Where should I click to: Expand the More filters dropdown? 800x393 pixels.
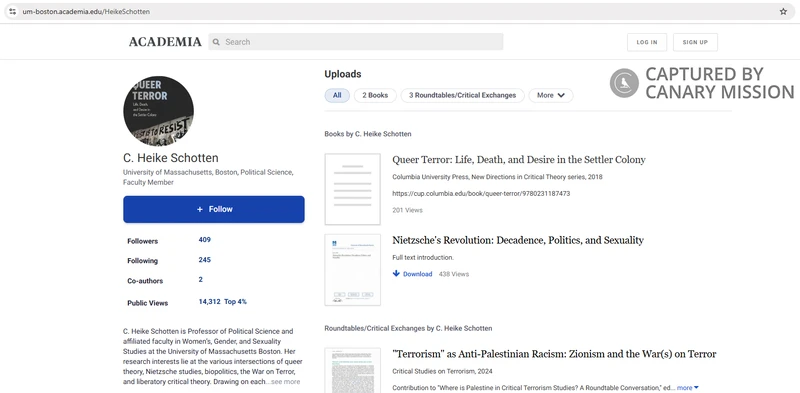coord(551,95)
